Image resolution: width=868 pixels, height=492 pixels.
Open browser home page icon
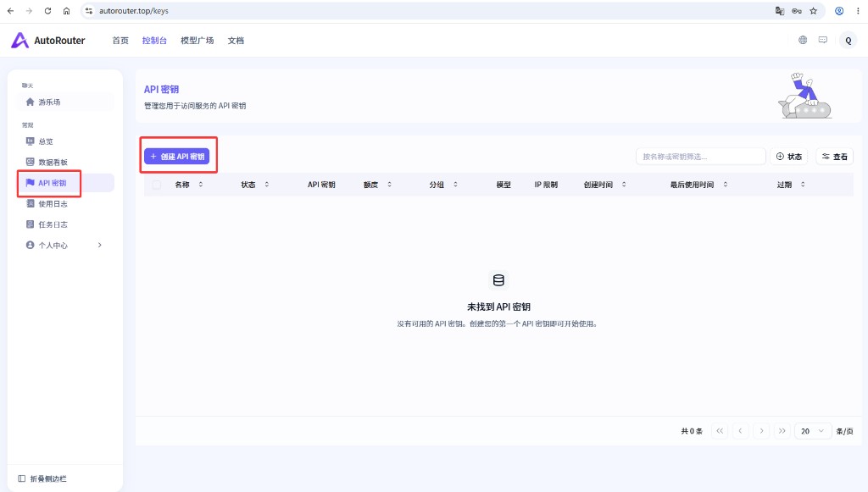[66, 11]
